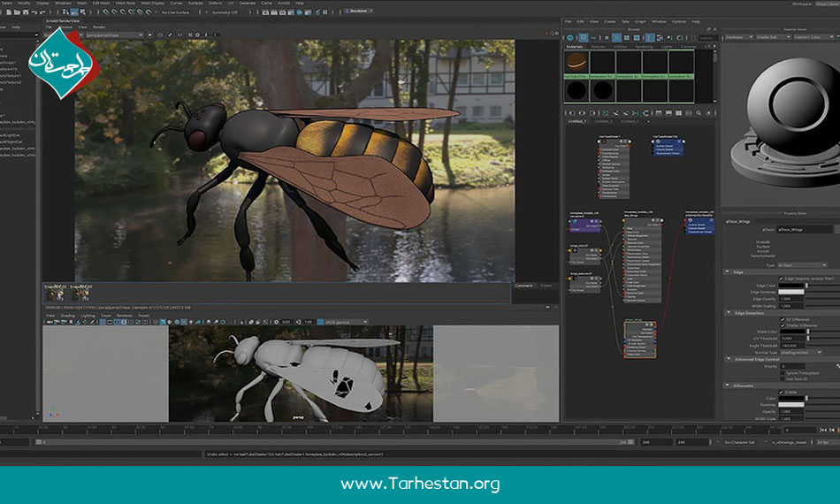840x504 pixels.
Task: Click the icon view button in Hypershade browser toolbar
Action: (x=584, y=37)
